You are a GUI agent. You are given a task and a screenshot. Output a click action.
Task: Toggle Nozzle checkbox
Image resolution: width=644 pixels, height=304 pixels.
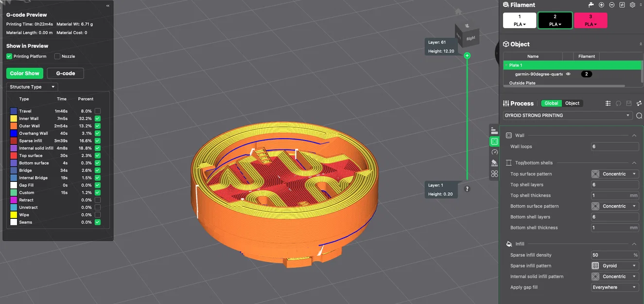click(x=57, y=56)
